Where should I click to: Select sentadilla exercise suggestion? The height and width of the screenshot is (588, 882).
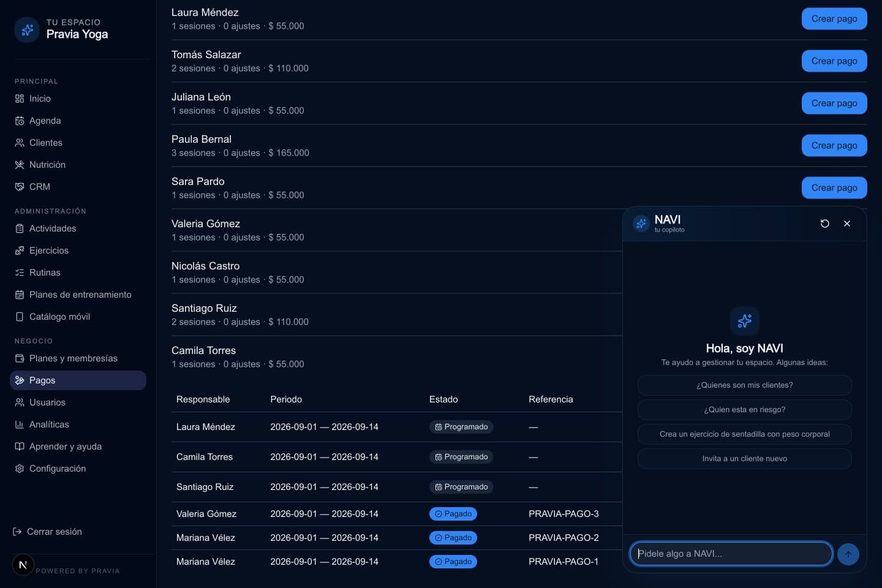click(x=744, y=434)
